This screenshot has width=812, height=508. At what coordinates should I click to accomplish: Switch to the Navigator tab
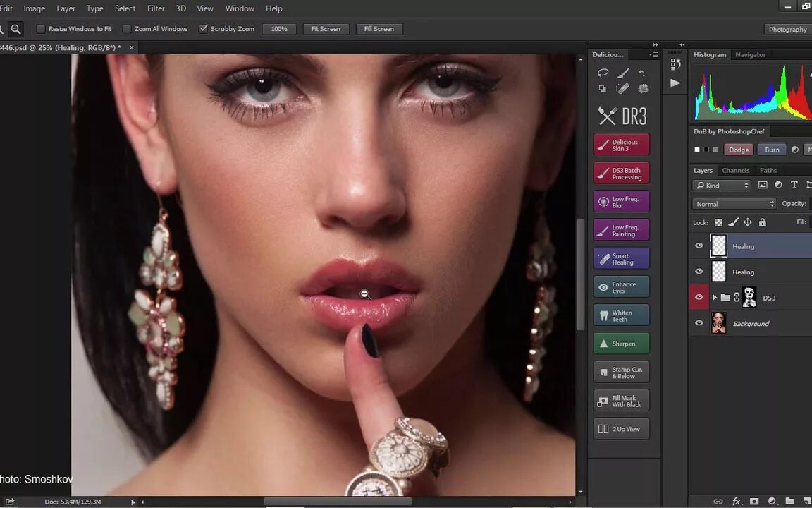pyautogui.click(x=751, y=54)
